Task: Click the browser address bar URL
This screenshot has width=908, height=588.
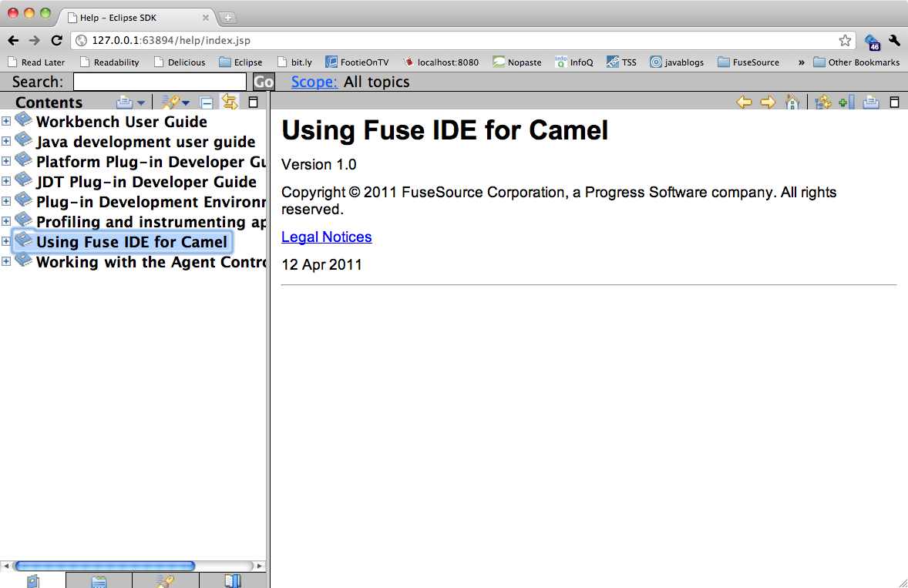Action: [x=171, y=41]
